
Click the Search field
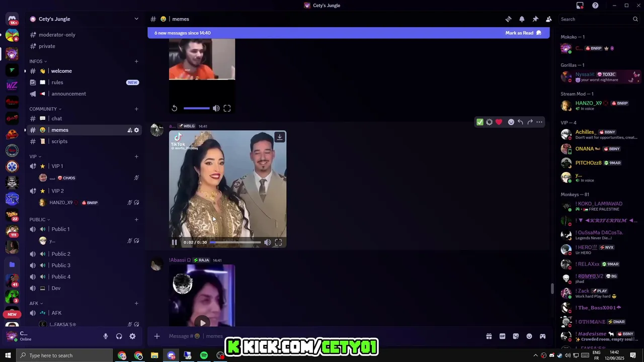pyautogui.click(x=599, y=19)
